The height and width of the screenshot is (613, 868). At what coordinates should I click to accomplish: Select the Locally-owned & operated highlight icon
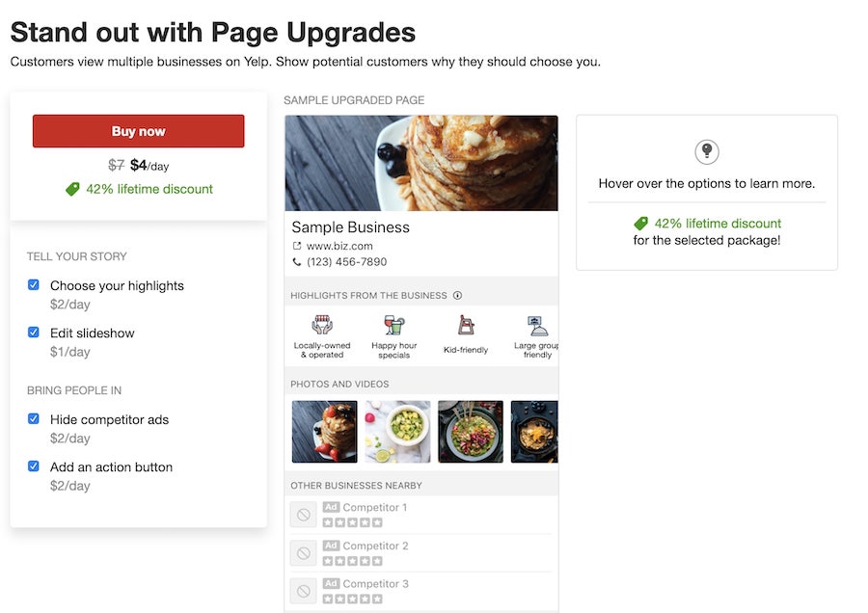pyautogui.click(x=322, y=325)
